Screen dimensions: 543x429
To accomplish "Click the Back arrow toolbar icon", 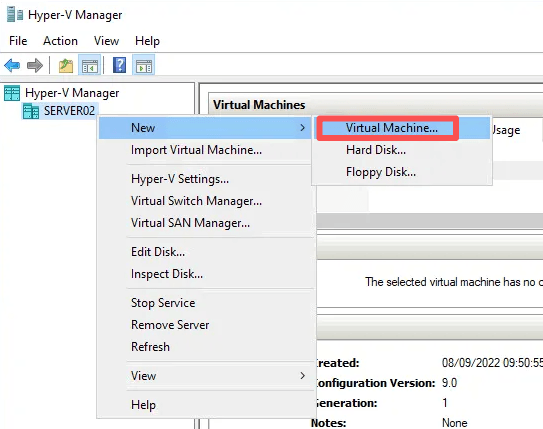I will coord(12,65).
